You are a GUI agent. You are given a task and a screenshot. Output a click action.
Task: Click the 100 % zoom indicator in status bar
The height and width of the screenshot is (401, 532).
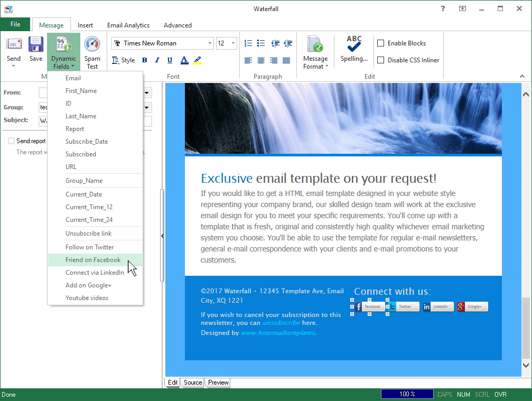coord(407,394)
